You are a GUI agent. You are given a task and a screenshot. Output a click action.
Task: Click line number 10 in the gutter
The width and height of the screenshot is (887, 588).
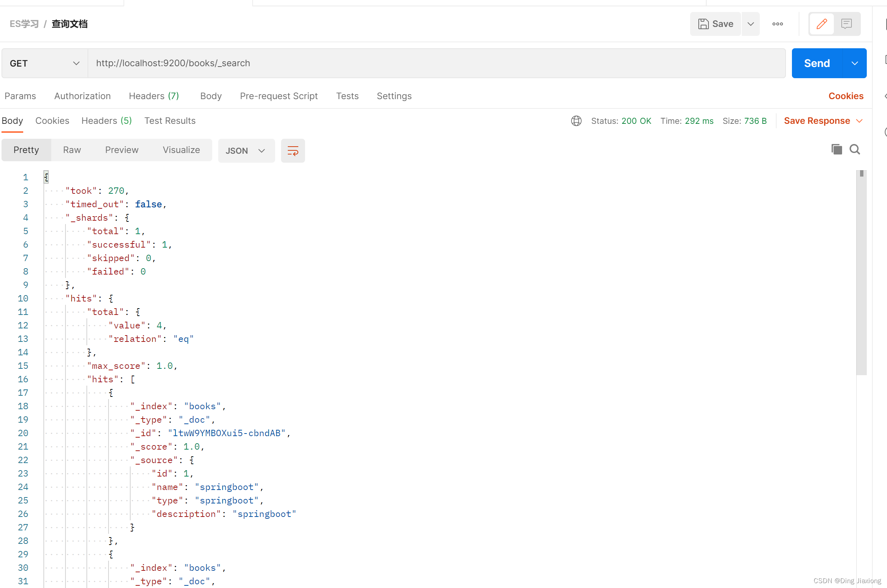pos(23,298)
